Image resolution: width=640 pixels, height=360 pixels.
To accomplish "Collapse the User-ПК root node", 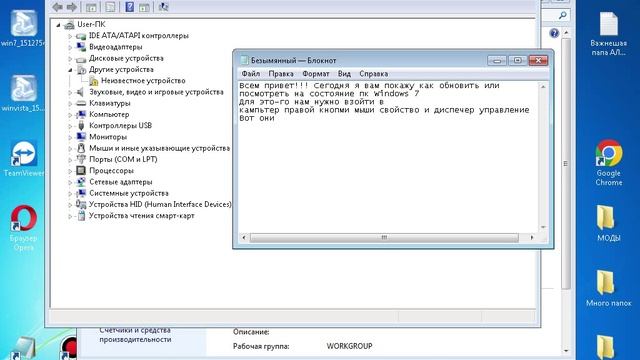I will [58, 25].
